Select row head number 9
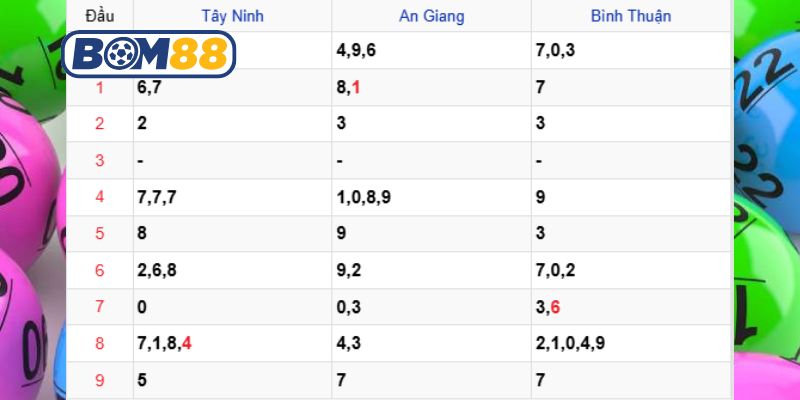Viewport: 800px width, 400px height. pyautogui.click(x=99, y=380)
